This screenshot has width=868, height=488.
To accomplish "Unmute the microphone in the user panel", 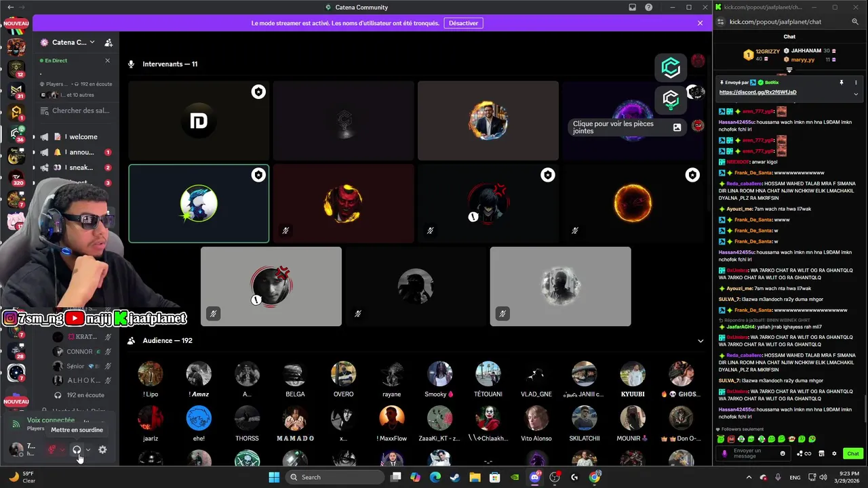I will coord(52,449).
